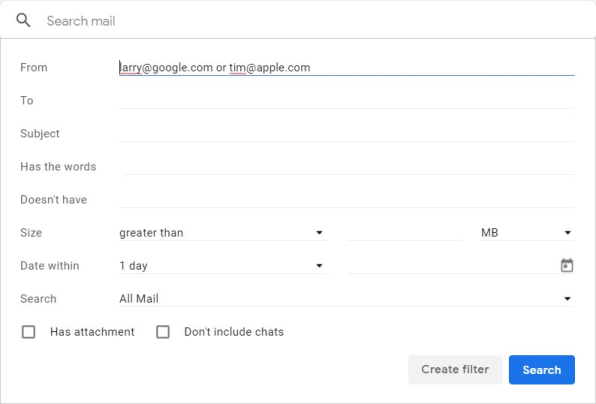The width and height of the screenshot is (596, 404).
Task: Tick the Don't include chats checkbox
Action: click(163, 332)
